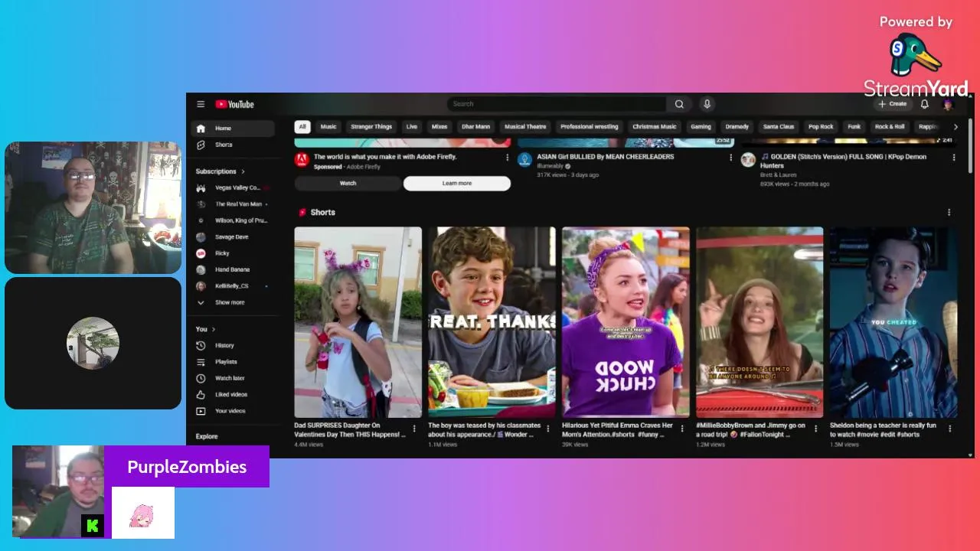Open Your videos from the sidebar

232,411
